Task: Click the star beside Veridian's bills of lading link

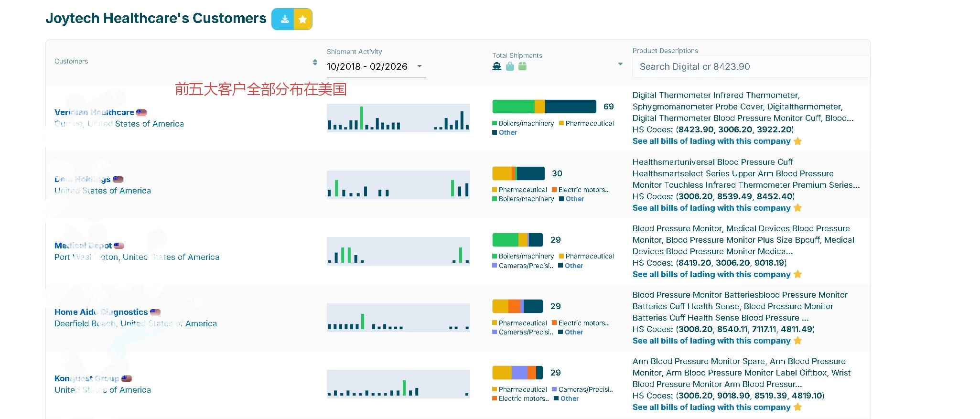Action: click(x=797, y=141)
